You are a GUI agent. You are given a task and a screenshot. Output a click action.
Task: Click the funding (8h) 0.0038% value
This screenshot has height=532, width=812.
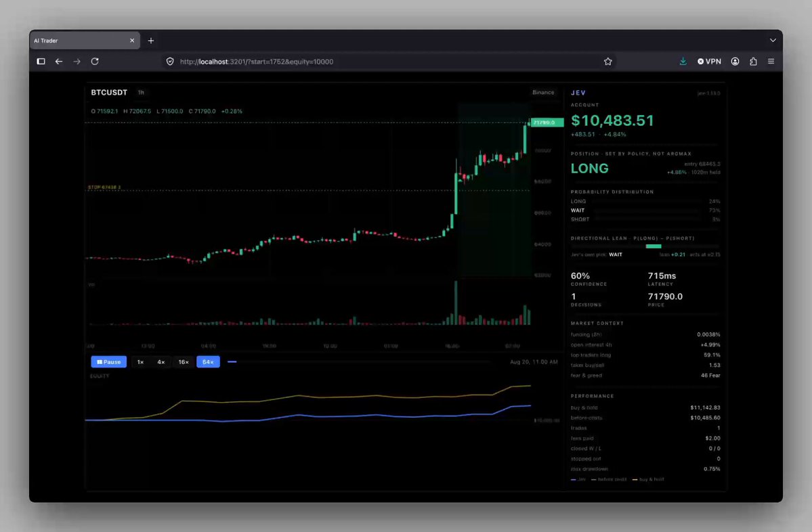(708, 335)
